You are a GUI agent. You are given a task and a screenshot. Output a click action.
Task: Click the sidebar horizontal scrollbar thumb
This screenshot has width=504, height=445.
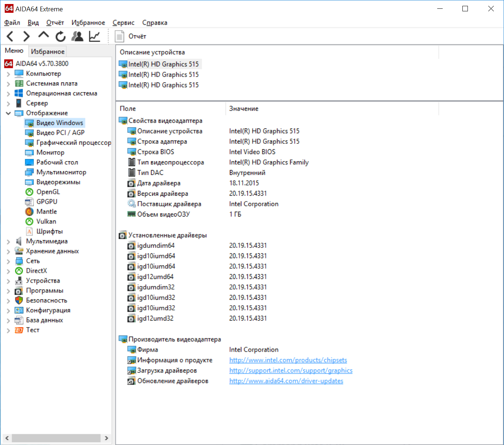[56, 438]
